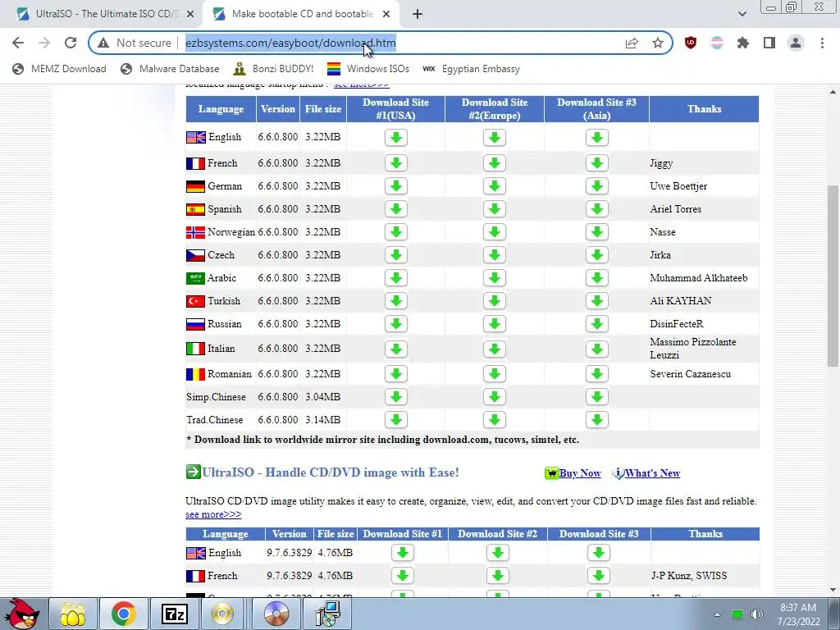Open 7-Zip from taskbar
Viewport: 840px width, 630px height.
pyautogui.click(x=174, y=614)
